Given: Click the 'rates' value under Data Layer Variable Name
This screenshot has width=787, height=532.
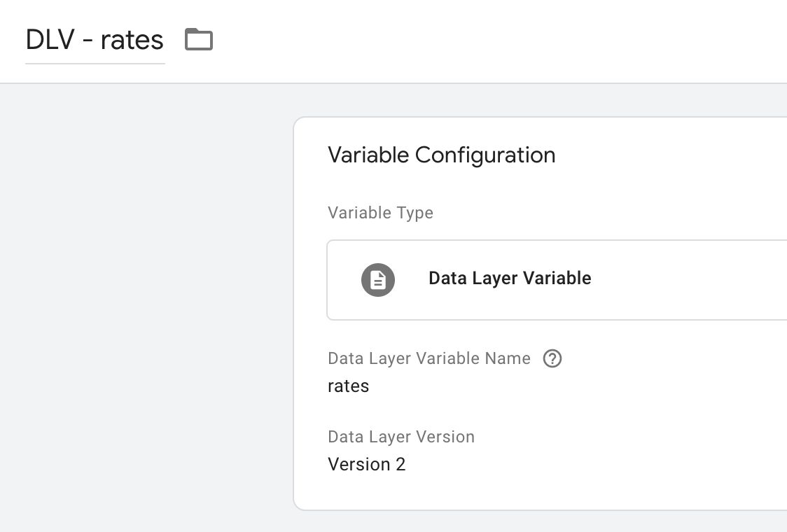Looking at the screenshot, I should tap(348, 386).
